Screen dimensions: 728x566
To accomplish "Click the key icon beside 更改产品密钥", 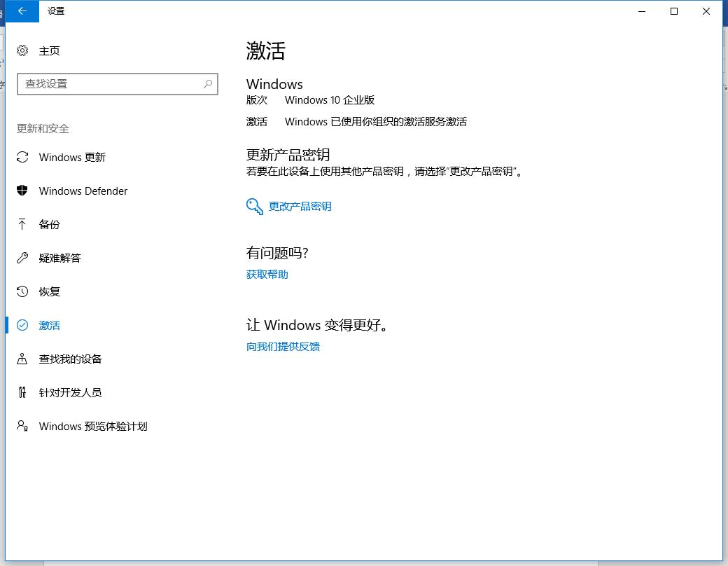I will tap(253, 206).
